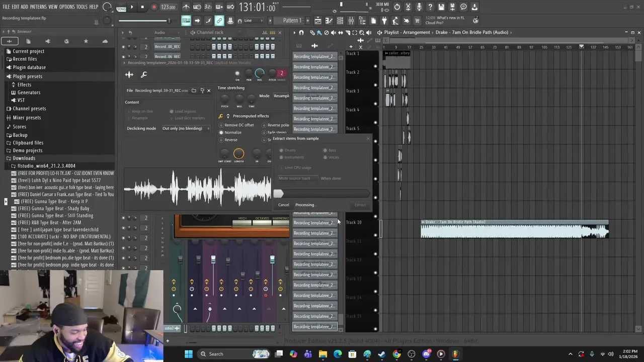Screen dimensions: 644x362
Task: Click the save project floppy icon
Action: 441,7
